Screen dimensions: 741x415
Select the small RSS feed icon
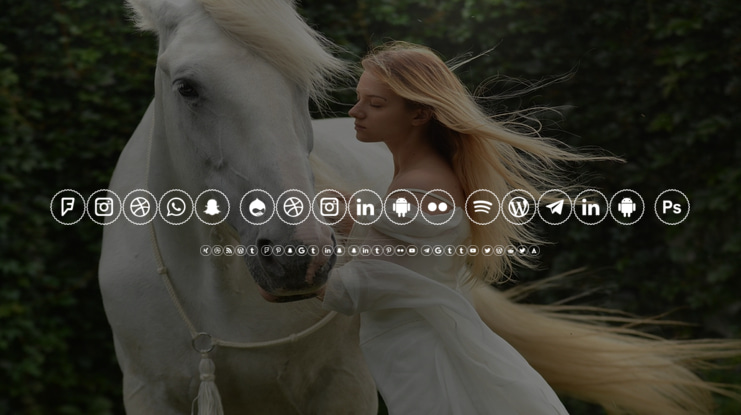[229, 251]
